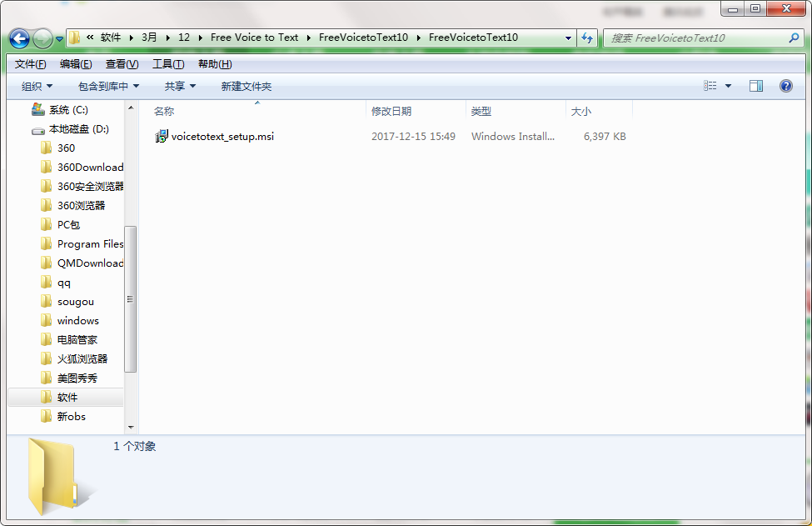812x526 pixels.
Task: Click the 系统 (C:) drive icon
Action: (x=37, y=109)
